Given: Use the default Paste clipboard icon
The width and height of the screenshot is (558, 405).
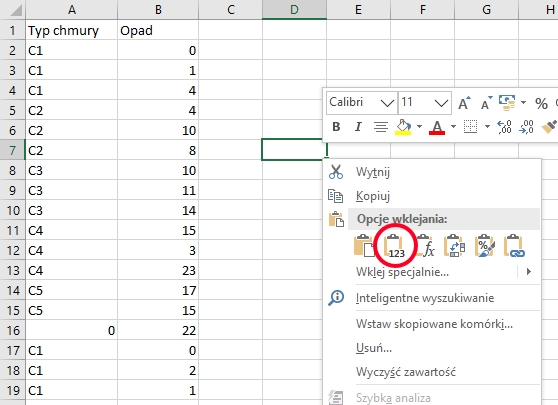Looking at the screenshot, I should coord(364,246).
